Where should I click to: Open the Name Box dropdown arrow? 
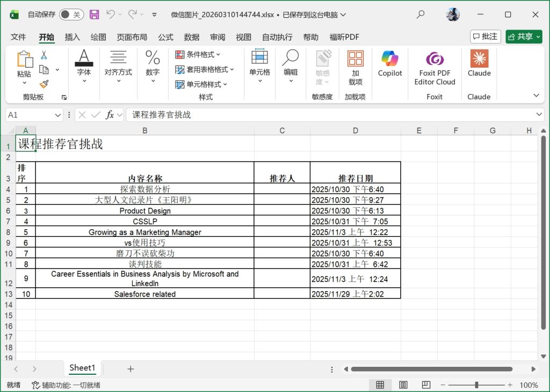click(x=58, y=115)
